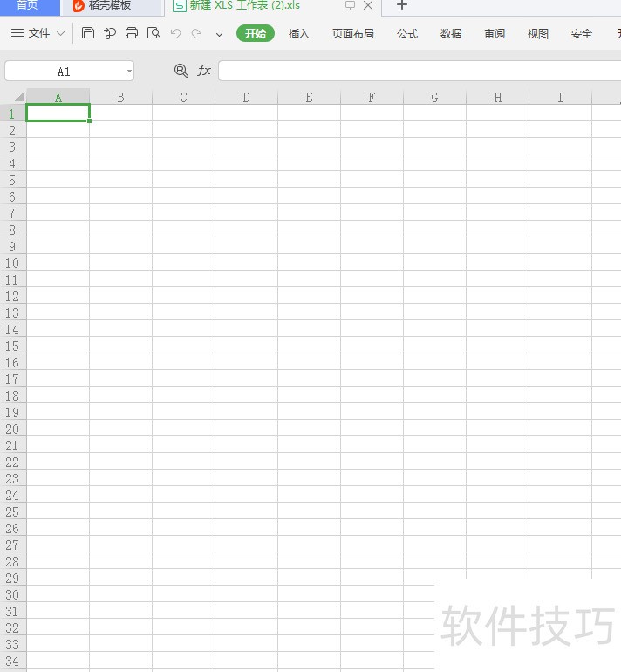This screenshot has height=672, width=621.
Task: Expand the quick access toolbar customize arrow
Action: [219, 33]
